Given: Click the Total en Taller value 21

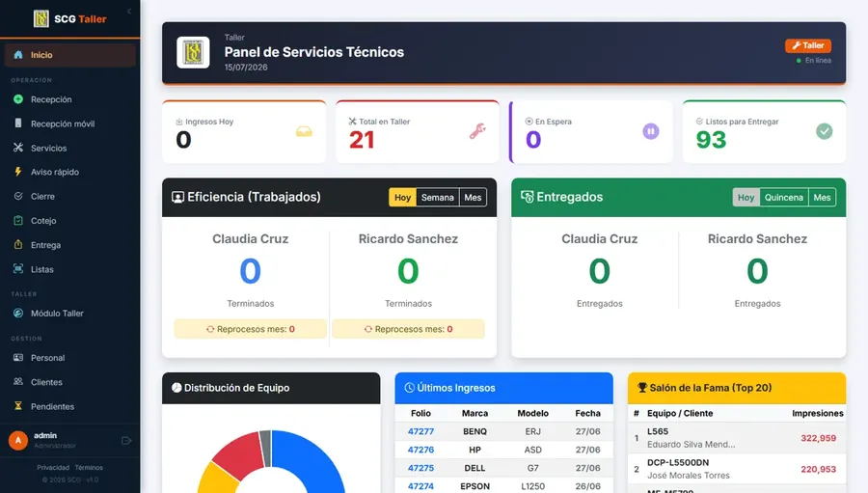Looking at the screenshot, I should [x=362, y=140].
